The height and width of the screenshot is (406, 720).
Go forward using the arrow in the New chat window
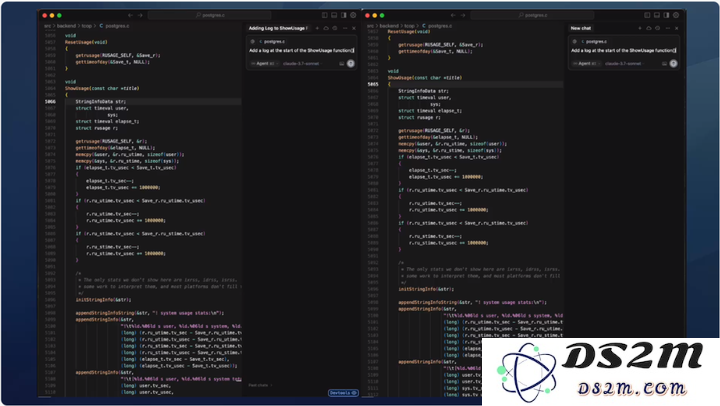[x=463, y=15]
